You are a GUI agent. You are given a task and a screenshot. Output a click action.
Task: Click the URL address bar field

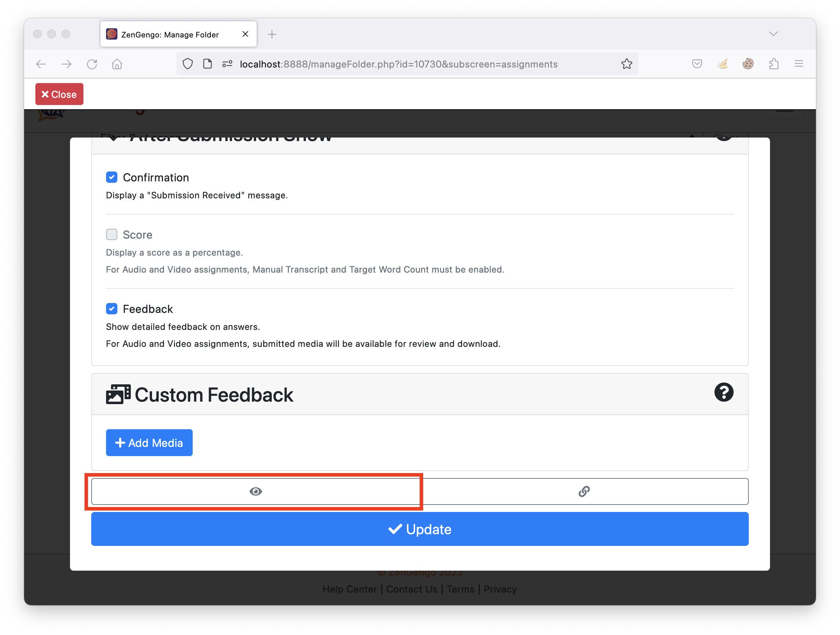(399, 64)
